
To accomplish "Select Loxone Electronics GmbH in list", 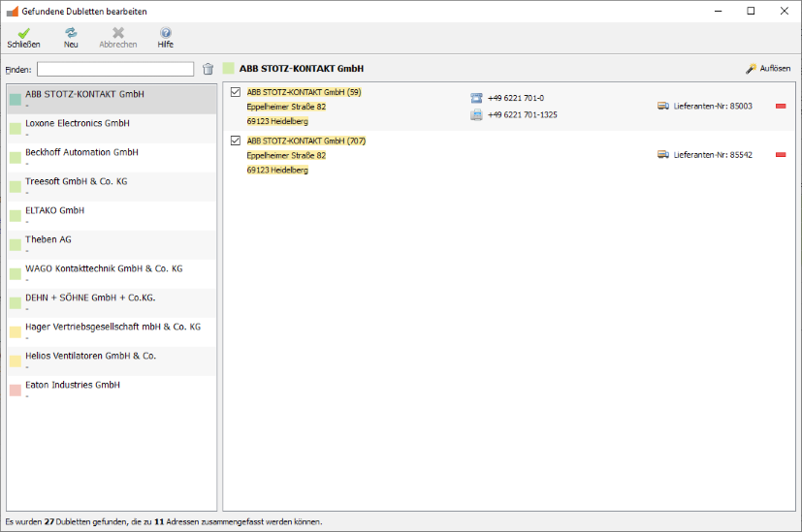I will pyautogui.click(x=78, y=124).
